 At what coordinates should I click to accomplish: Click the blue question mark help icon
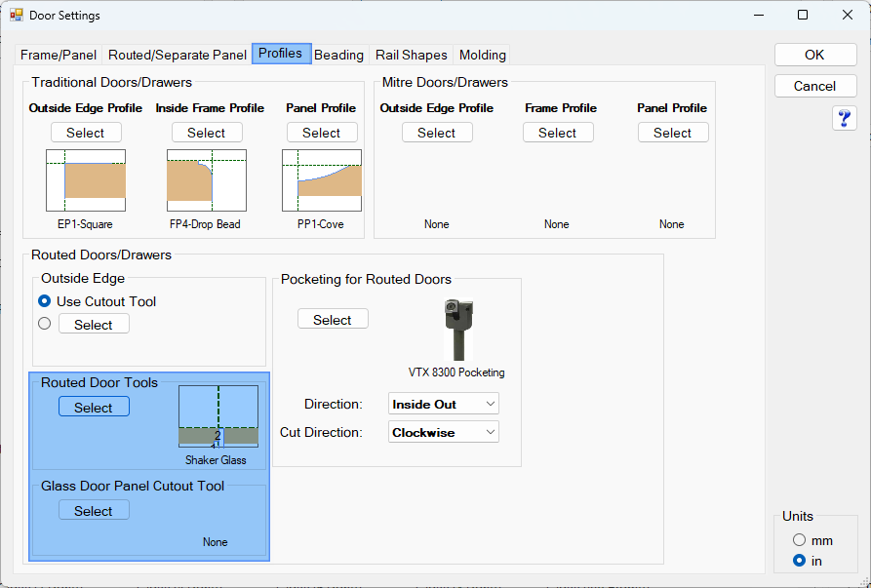click(x=845, y=119)
